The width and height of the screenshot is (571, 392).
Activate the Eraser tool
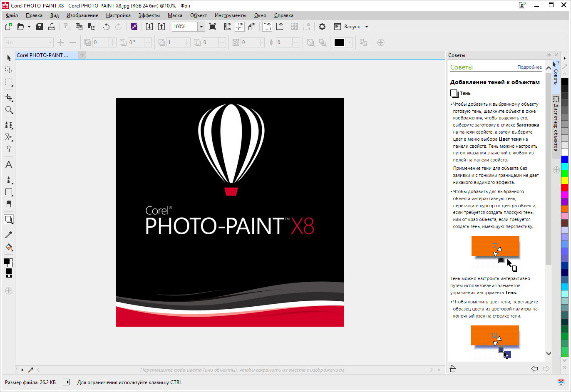[9, 204]
